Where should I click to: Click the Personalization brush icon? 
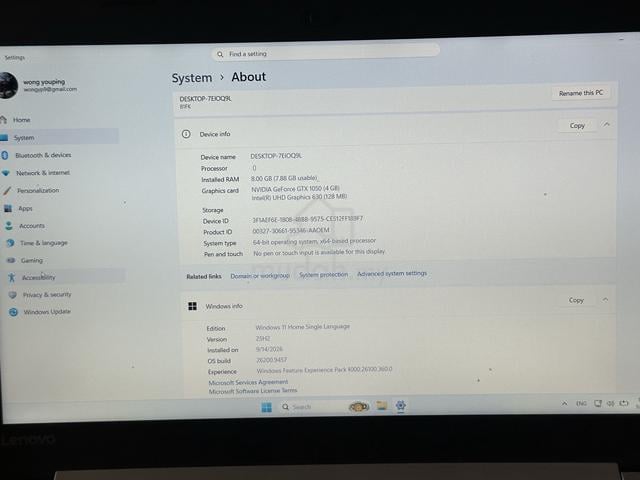pos(7,191)
